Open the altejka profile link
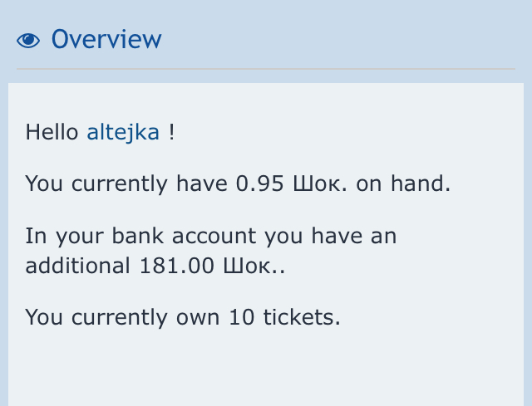532x406 pixels. coord(123,132)
